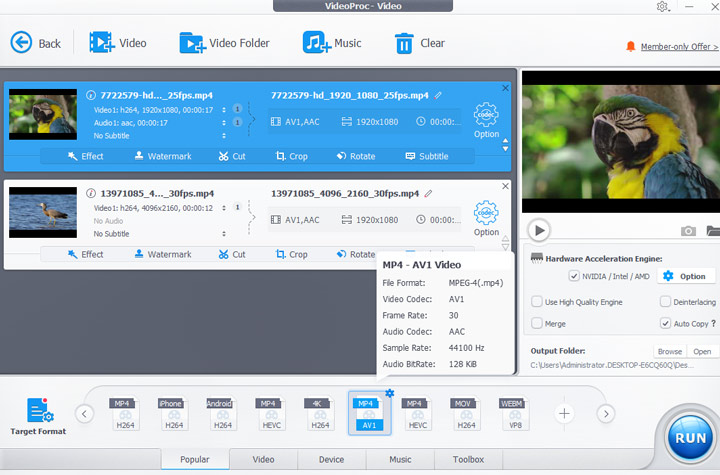Expand Video1 track selector for heron video
720x475 pixels.
click(224, 208)
